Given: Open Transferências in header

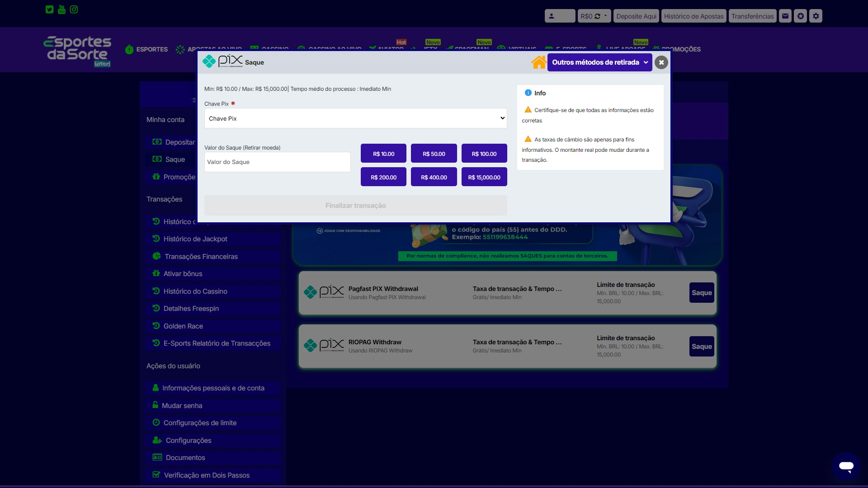Looking at the screenshot, I should (x=752, y=16).
